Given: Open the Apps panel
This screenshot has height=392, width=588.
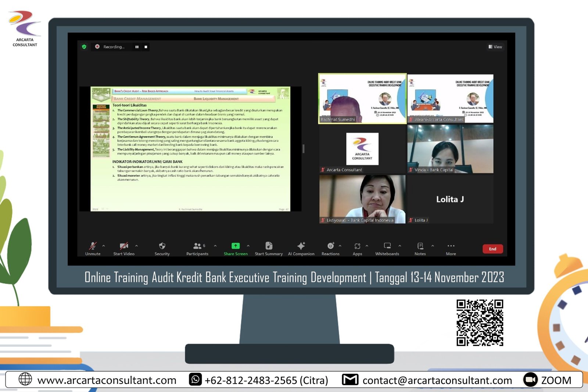Looking at the screenshot, I should click(357, 246).
